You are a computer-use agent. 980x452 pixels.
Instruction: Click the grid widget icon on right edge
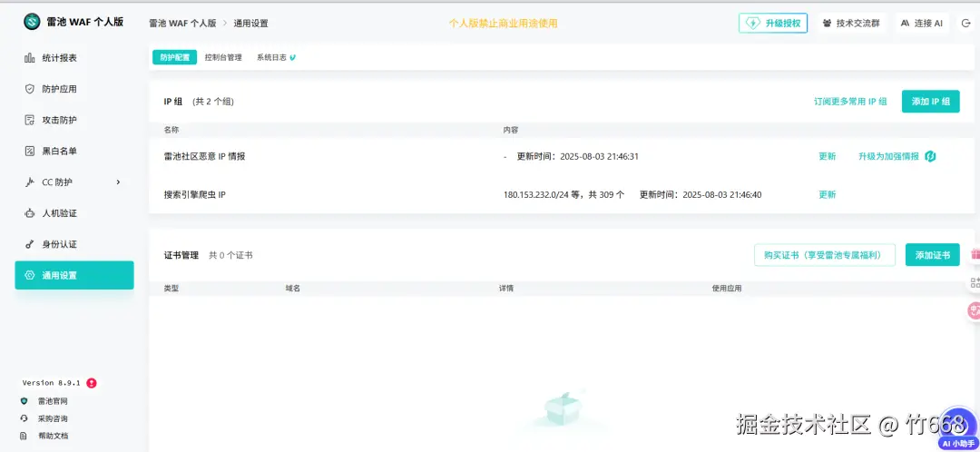(x=975, y=282)
